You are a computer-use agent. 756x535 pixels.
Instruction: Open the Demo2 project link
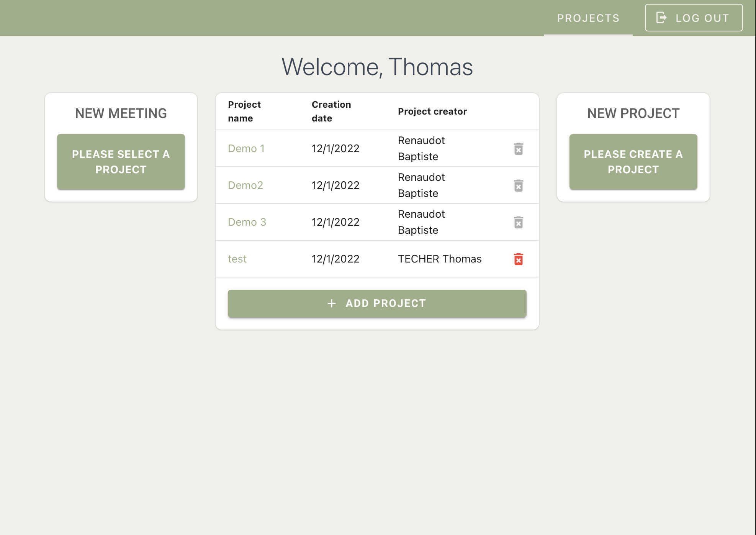tap(245, 185)
